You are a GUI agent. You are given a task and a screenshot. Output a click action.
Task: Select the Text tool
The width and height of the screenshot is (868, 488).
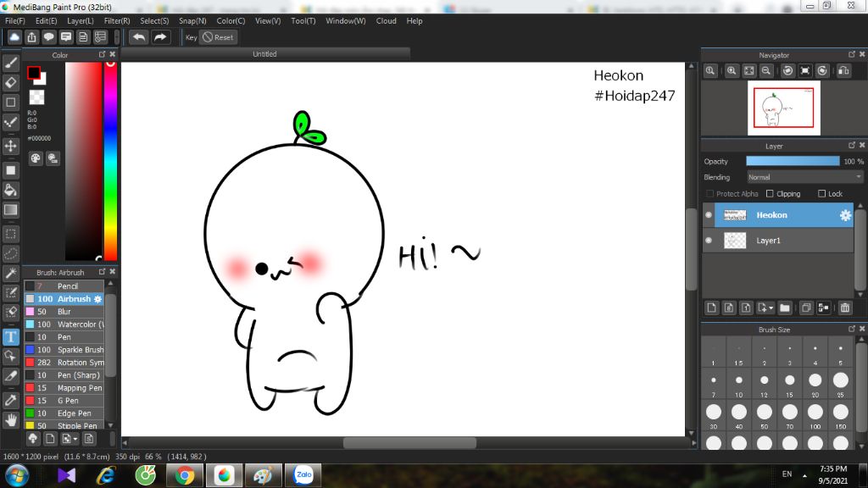10,337
